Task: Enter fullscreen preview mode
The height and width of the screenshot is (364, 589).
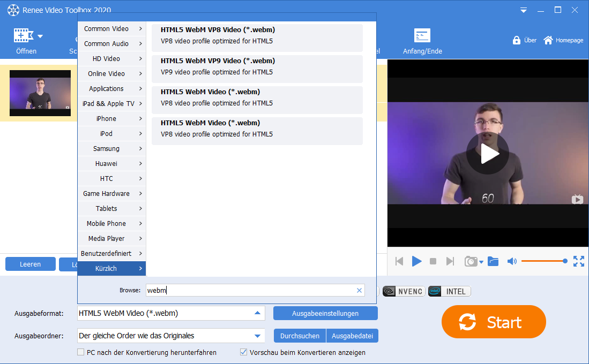Action: 578,261
